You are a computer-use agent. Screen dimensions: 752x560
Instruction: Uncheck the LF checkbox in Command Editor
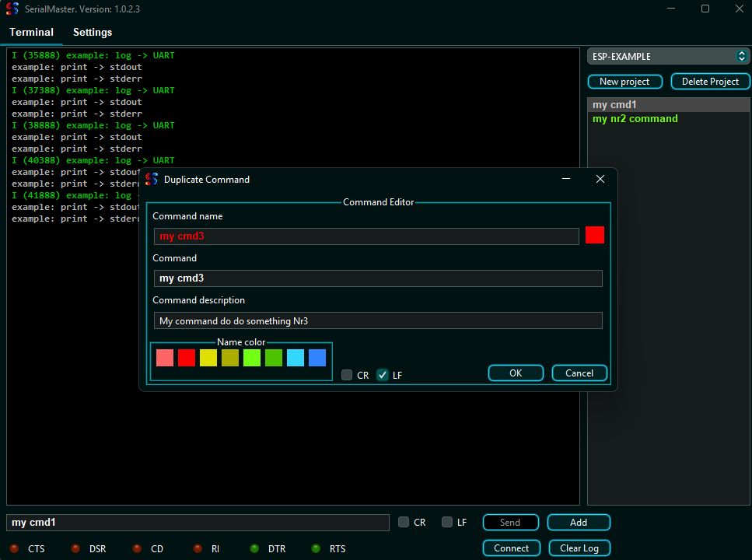point(383,375)
